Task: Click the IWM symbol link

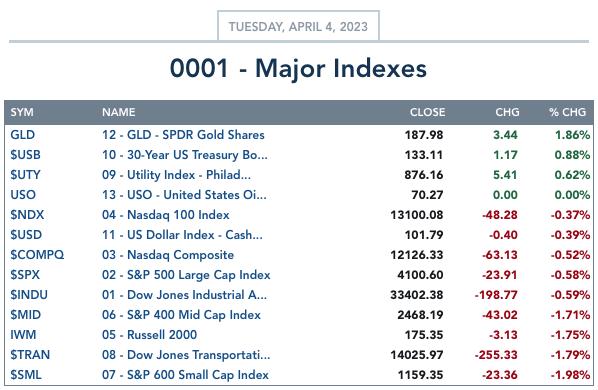Action: 23,335
